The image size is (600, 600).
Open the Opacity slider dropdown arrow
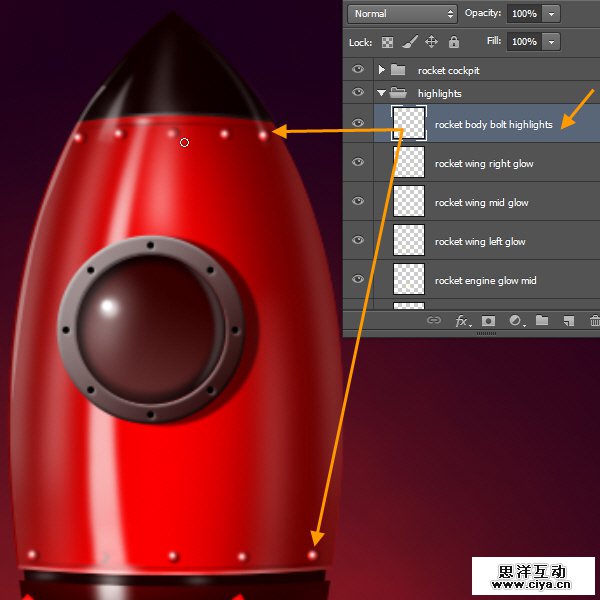tap(551, 14)
